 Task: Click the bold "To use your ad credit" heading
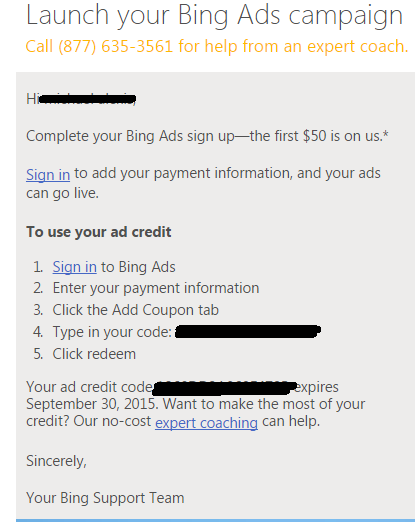pos(99,232)
